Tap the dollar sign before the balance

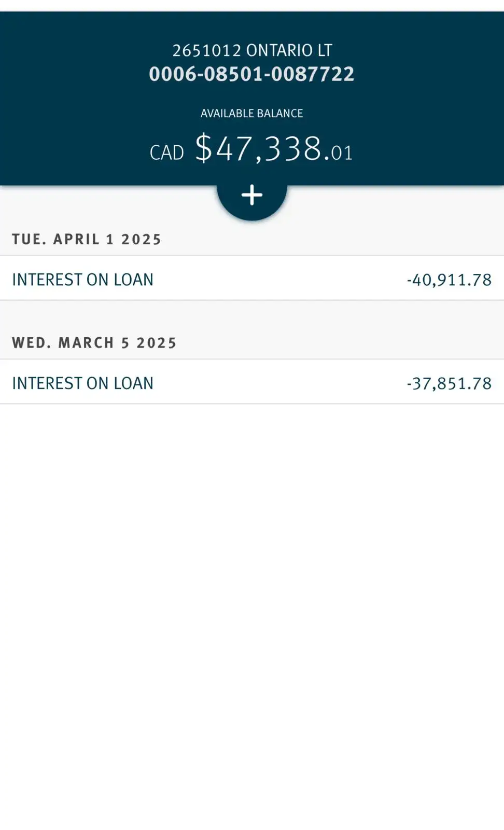204,148
